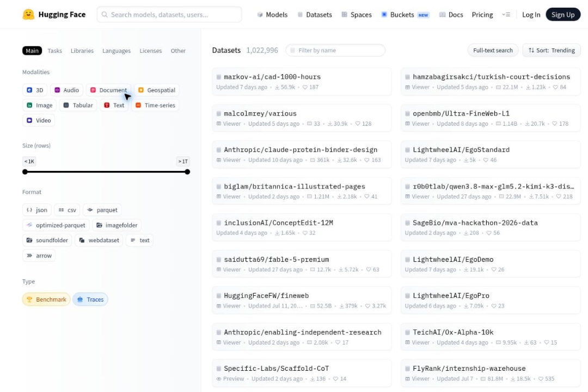The image size is (588, 392).
Task: Click the size rows slider track
Action: click(106, 172)
